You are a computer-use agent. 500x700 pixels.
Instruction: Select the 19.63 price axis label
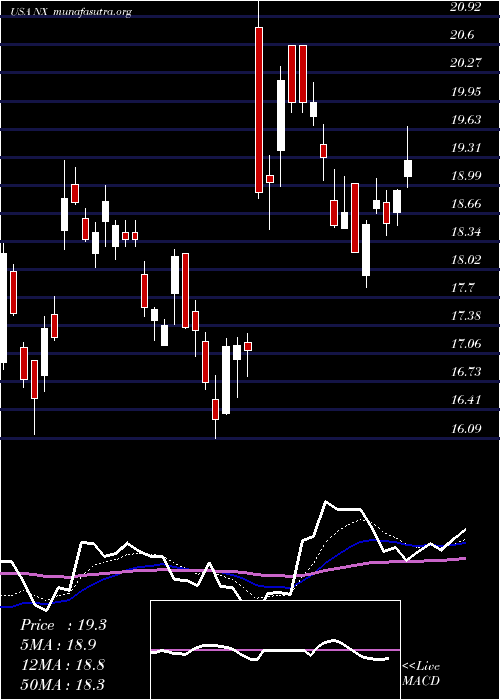pyautogui.click(x=466, y=120)
